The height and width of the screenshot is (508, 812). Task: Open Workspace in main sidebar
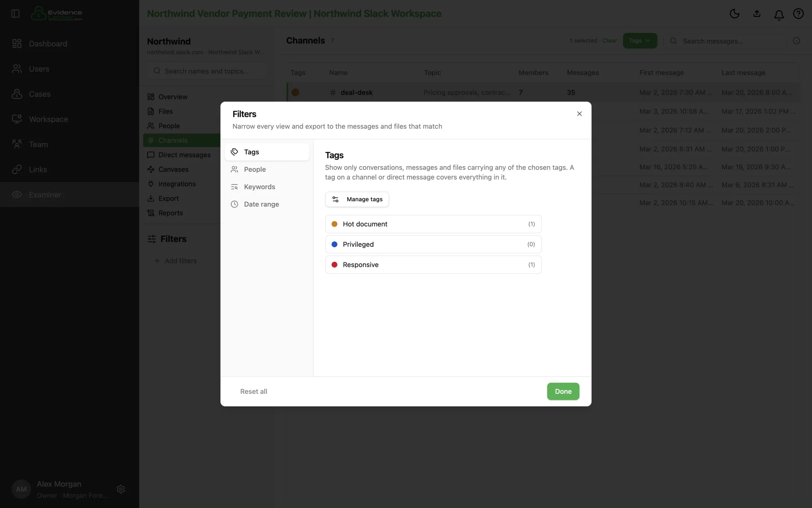(x=69, y=119)
